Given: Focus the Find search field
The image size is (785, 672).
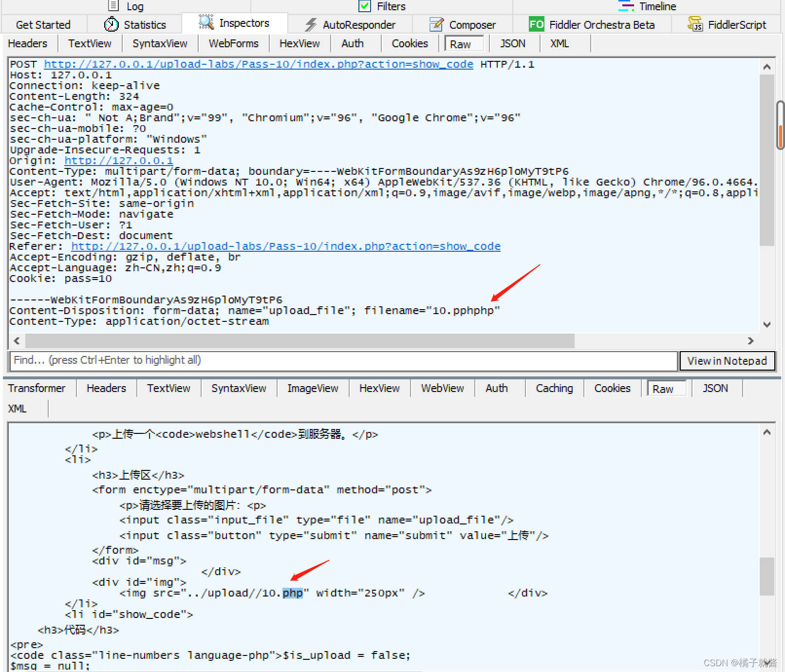Looking at the screenshot, I should point(344,361).
